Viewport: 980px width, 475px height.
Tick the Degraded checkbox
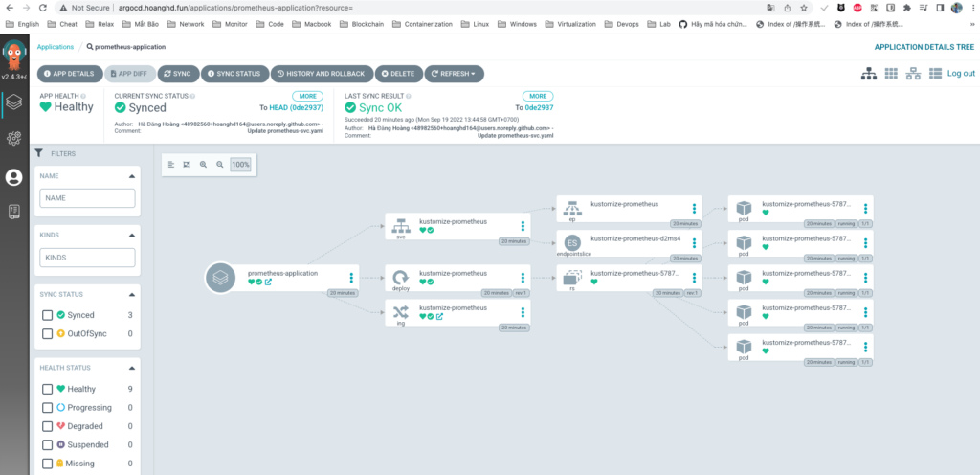point(48,426)
